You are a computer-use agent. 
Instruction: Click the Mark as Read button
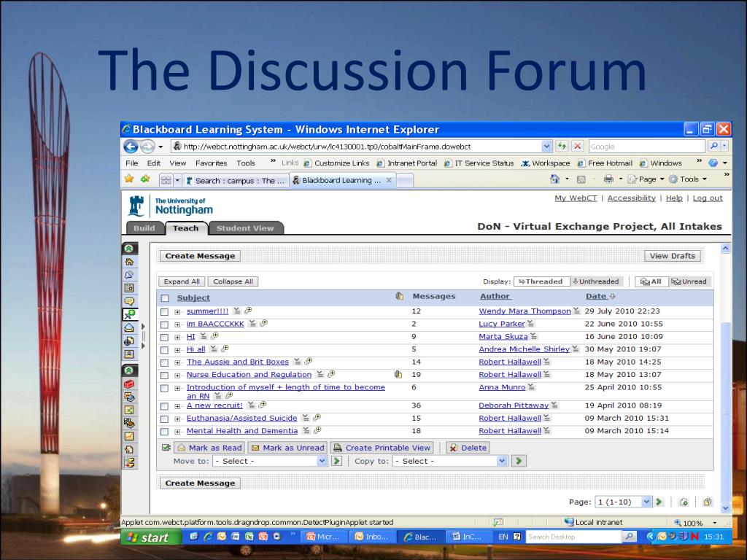coord(209,448)
